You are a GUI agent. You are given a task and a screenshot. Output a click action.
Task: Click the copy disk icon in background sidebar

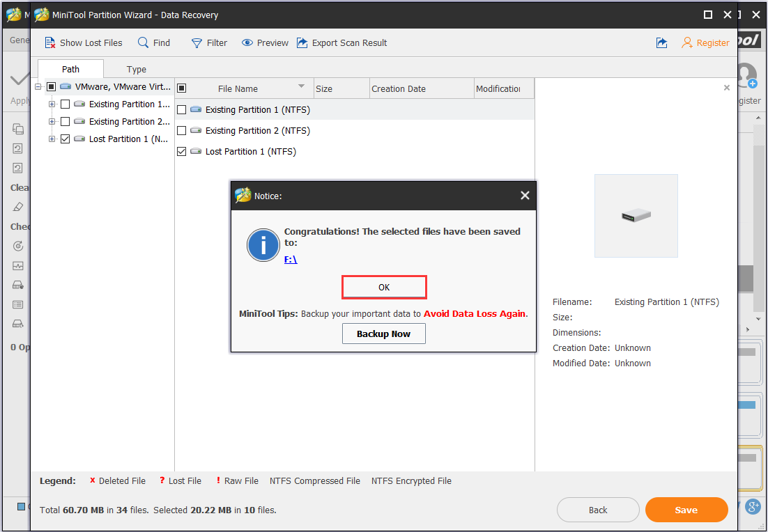tap(18, 129)
